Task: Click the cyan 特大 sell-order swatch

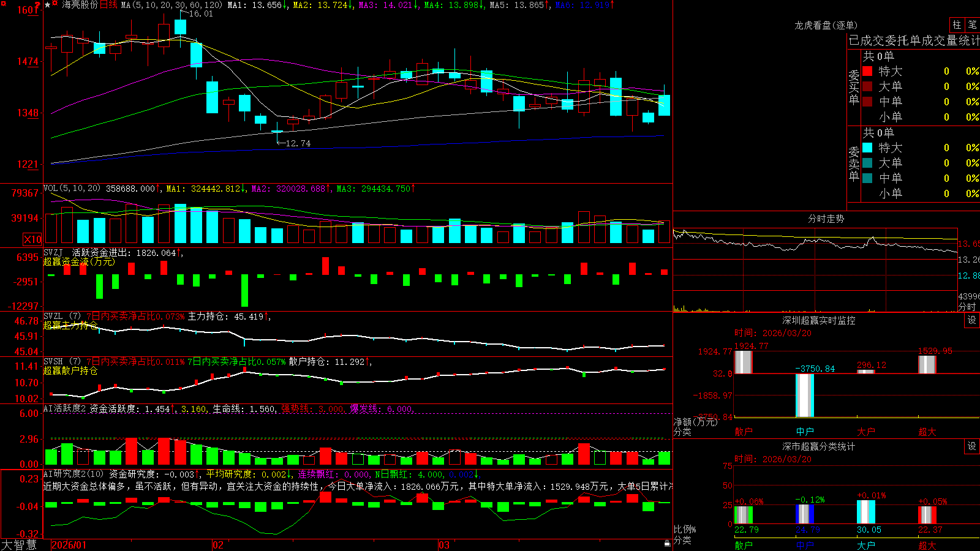Action: click(867, 148)
